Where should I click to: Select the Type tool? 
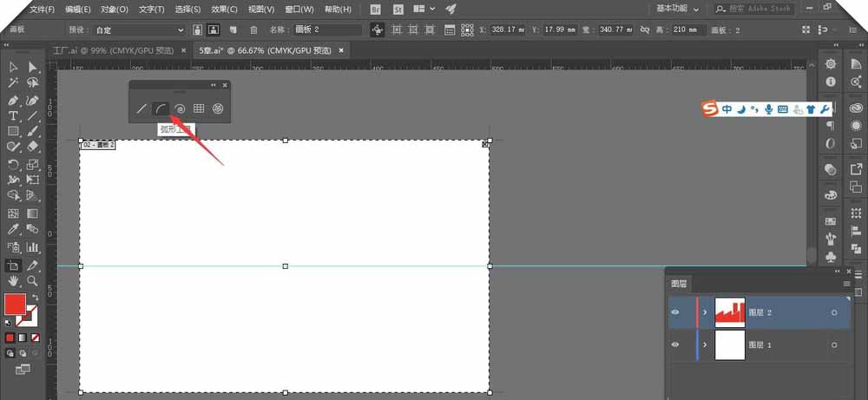tap(13, 116)
